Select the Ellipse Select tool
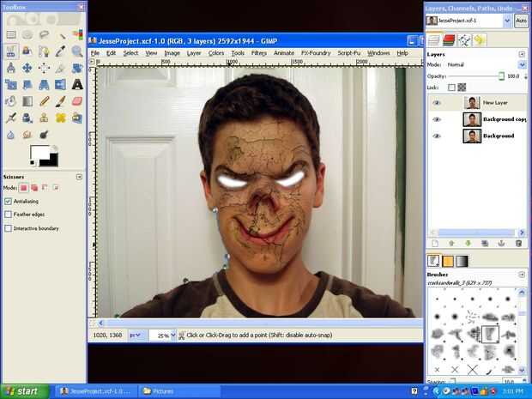 coord(27,34)
